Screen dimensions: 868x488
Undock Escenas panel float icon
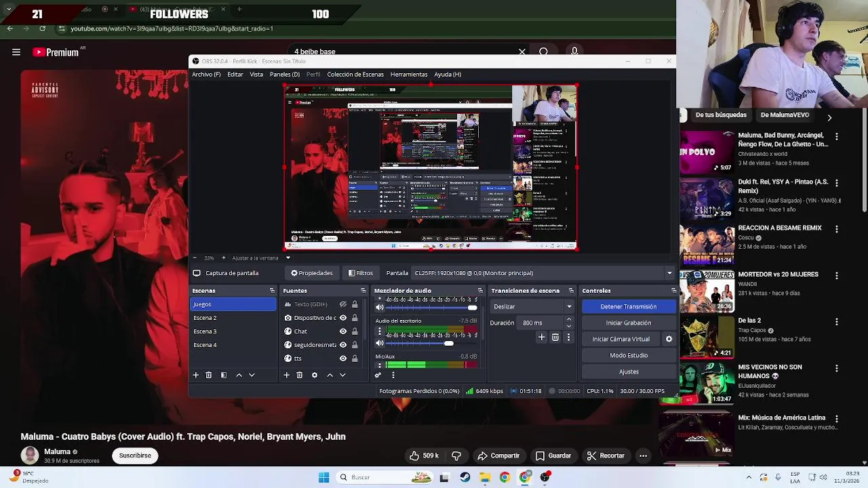click(273, 291)
